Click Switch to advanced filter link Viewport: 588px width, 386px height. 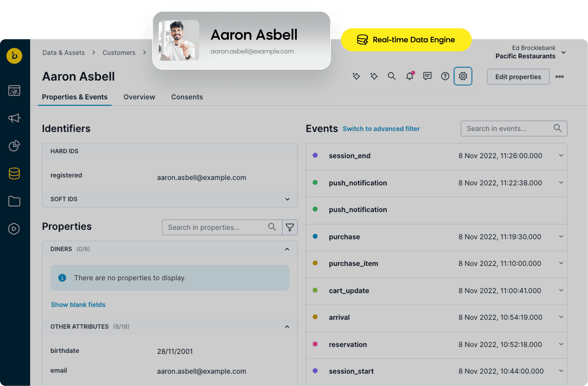tap(381, 129)
